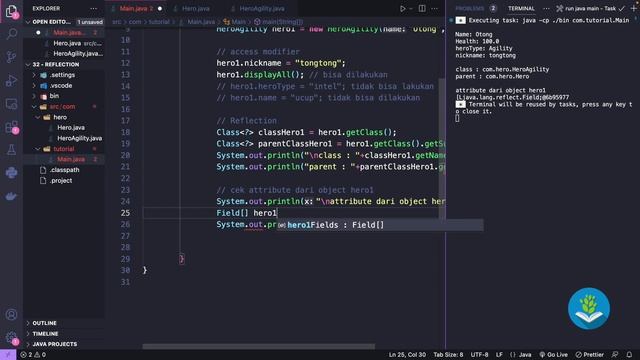Click Prettier in status bar
640x360 pixels.
click(589, 355)
